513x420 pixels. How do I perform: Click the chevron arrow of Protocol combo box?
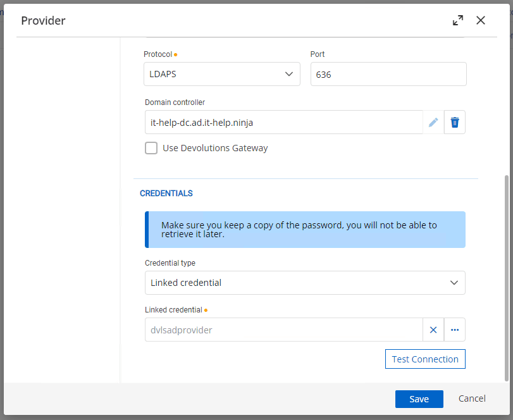289,74
